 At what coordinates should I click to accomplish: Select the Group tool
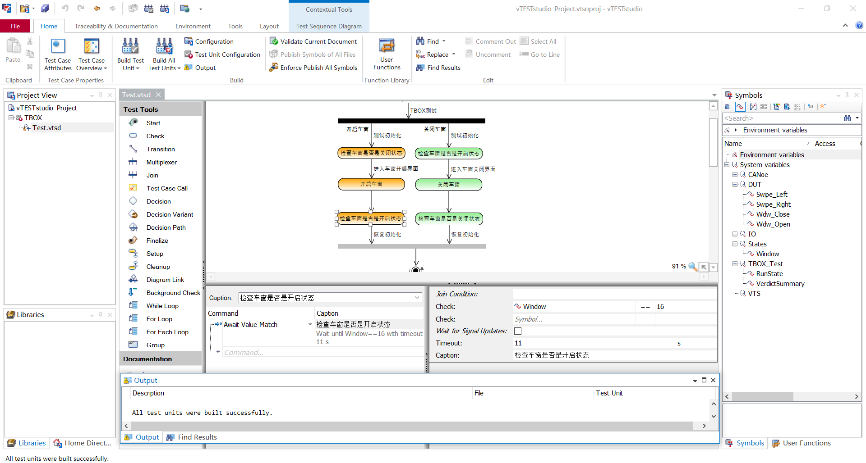155,345
